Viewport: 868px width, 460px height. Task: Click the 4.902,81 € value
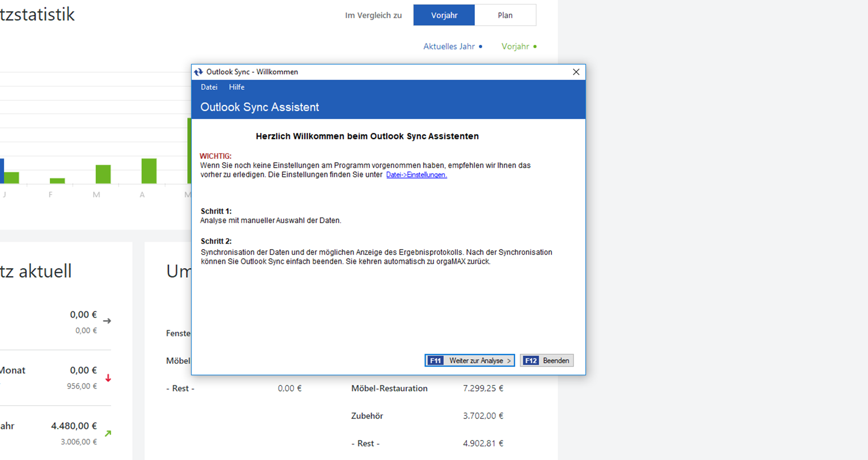pos(483,444)
